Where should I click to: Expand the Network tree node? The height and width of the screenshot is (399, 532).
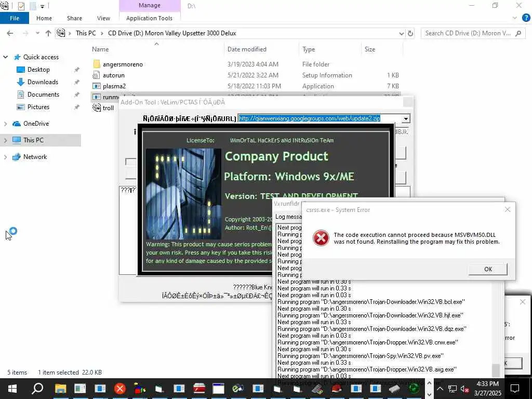[x=5, y=157]
